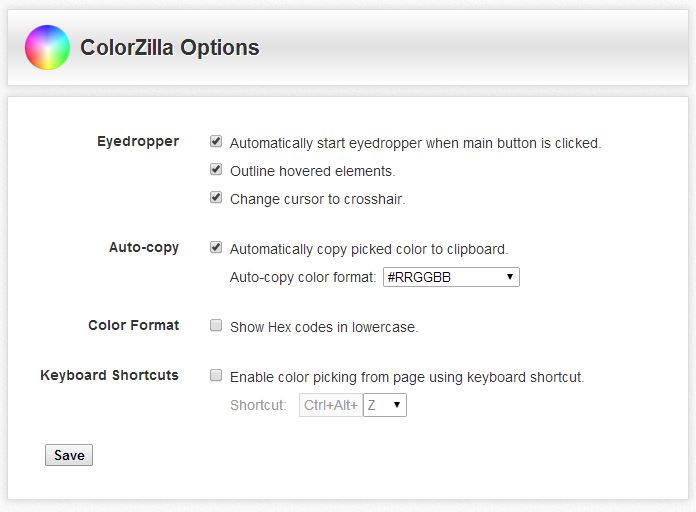Click the ColorZilla color wheel logo
This screenshot has height=512, width=696.
coord(47,47)
